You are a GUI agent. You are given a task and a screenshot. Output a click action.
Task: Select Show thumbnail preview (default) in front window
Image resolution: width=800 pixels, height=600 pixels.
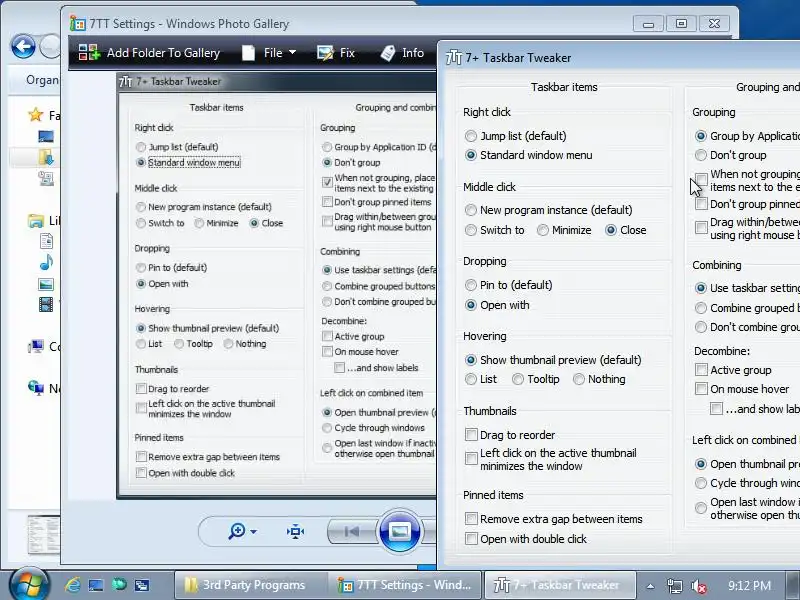coord(471,360)
